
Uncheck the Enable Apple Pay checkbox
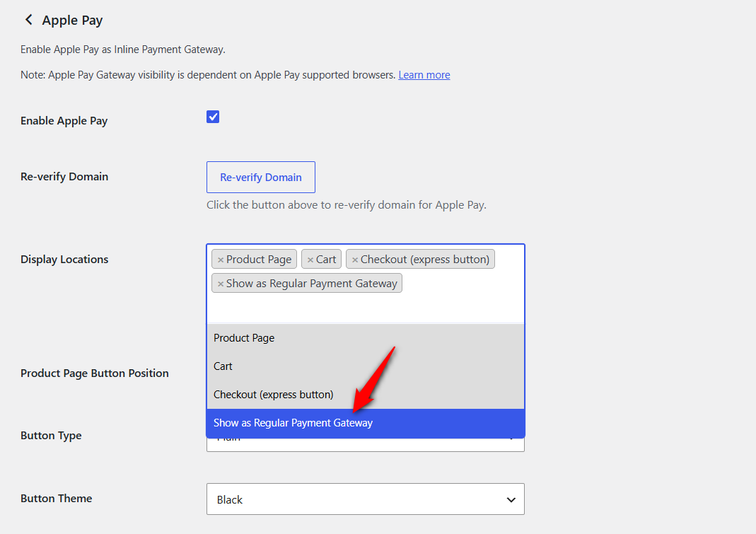point(213,117)
